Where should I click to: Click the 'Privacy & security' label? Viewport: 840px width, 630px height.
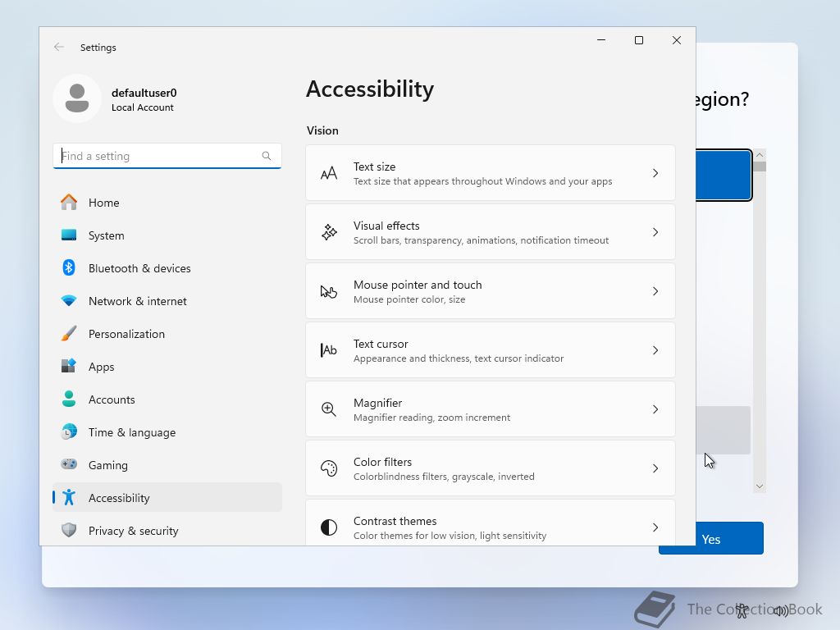tap(134, 531)
